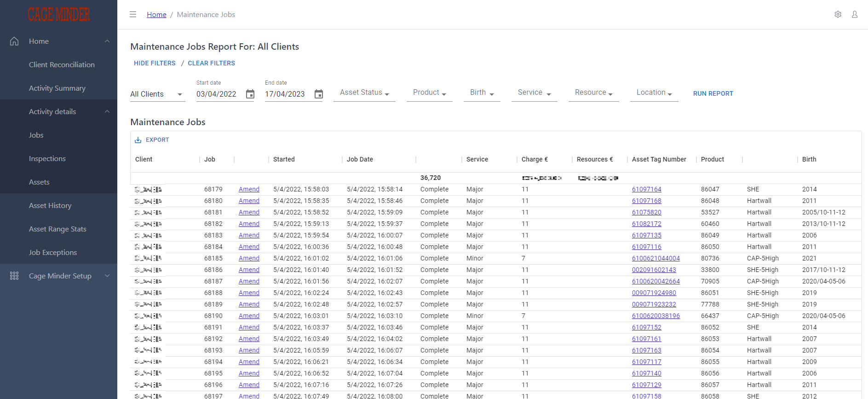Open the End date calendar picker
This screenshot has height=399, width=868.
click(x=319, y=94)
